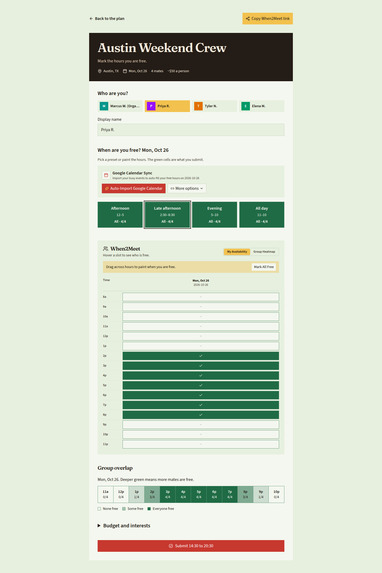The width and height of the screenshot is (382, 573).
Task: Select Priya R. as your identity
Action: tap(167, 106)
